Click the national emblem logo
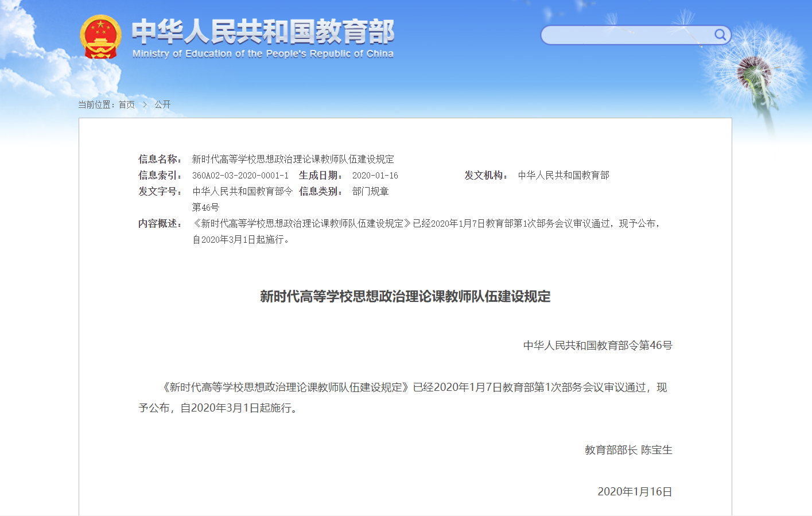 pos(101,37)
